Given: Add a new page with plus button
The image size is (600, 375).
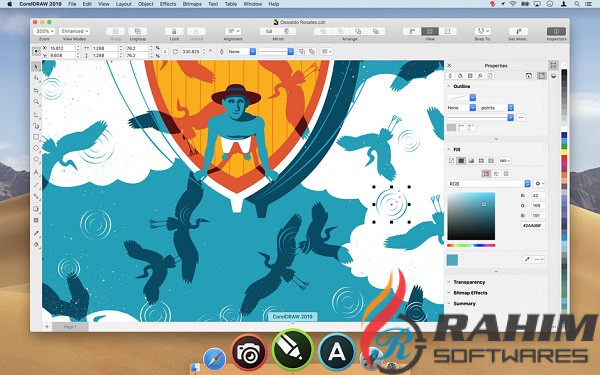Looking at the screenshot, I should coord(47,327).
